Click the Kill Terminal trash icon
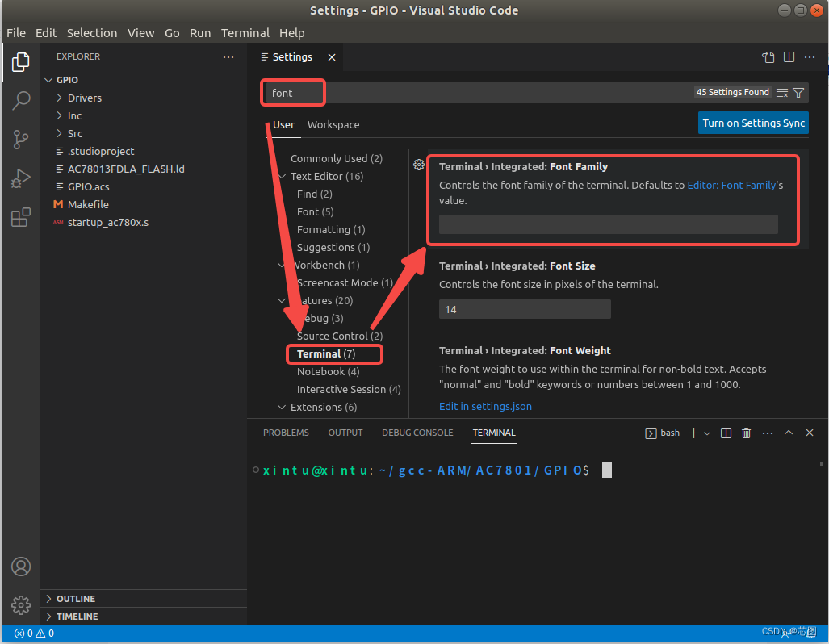The width and height of the screenshot is (829, 644). [x=745, y=433]
